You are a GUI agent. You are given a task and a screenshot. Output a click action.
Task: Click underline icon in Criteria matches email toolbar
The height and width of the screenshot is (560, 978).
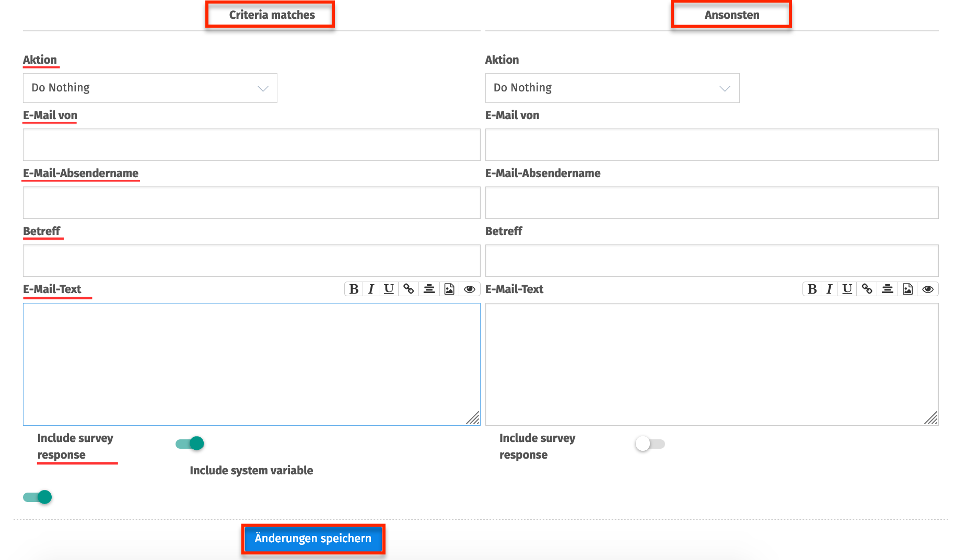coord(389,289)
